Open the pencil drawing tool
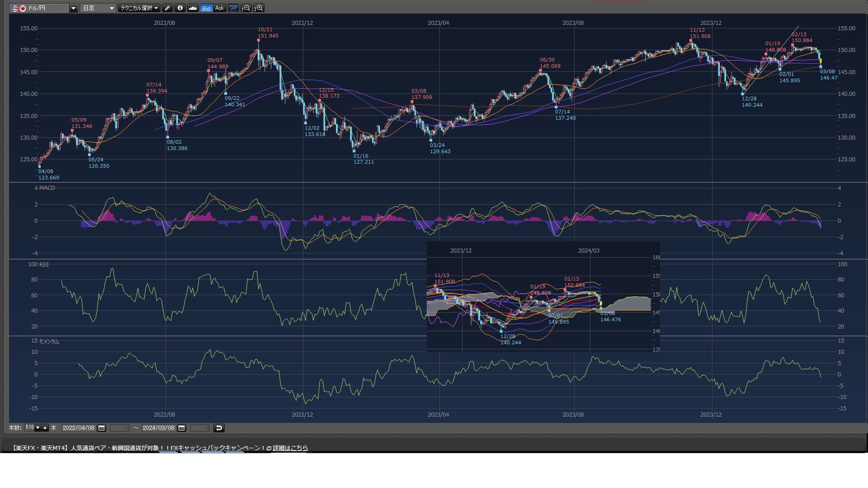This screenshot has height=488, width=868. 167,8
